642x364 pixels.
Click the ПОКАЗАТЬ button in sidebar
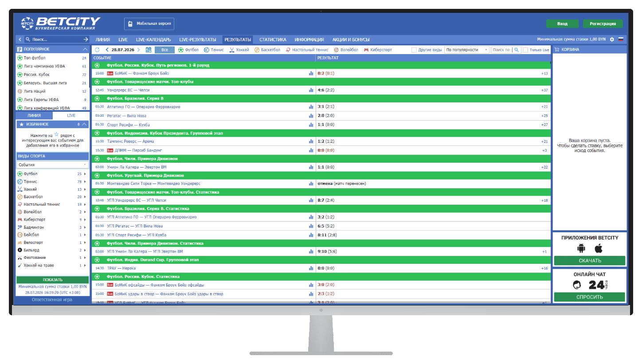point(53,280)
